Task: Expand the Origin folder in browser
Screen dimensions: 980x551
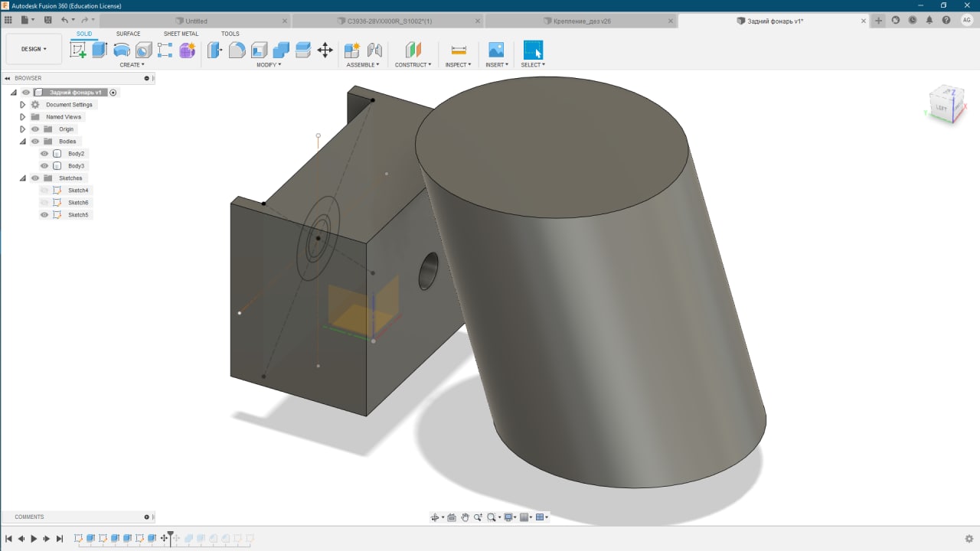Action: tap(23, 129)
